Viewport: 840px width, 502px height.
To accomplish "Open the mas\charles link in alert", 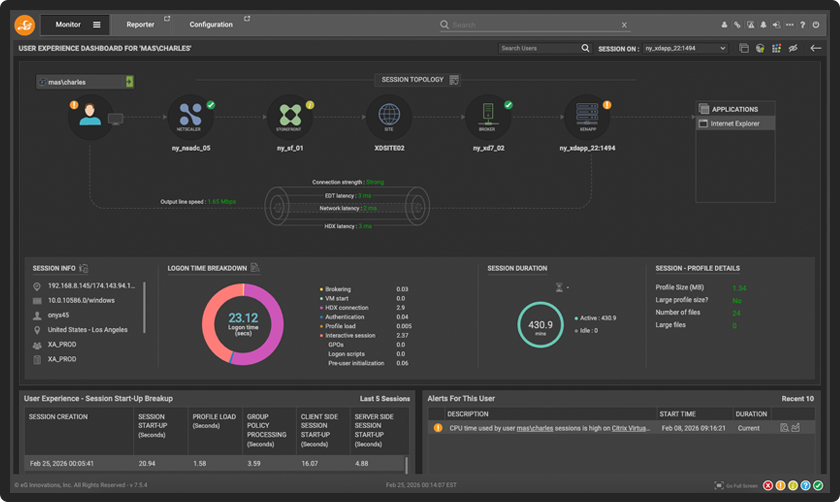I will coord(535,428).
